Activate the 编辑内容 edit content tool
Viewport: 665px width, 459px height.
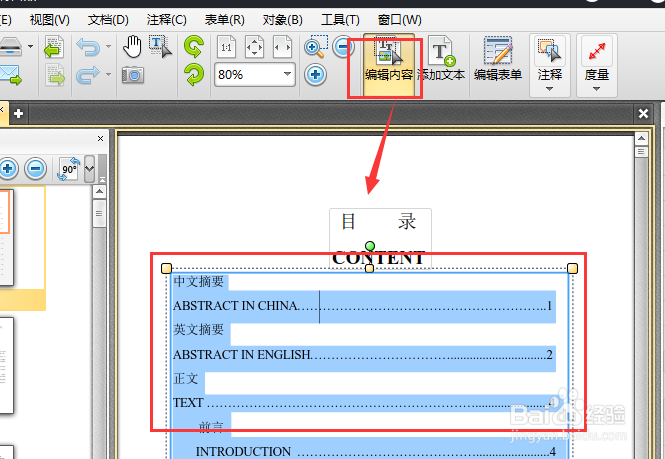point(389,65)
